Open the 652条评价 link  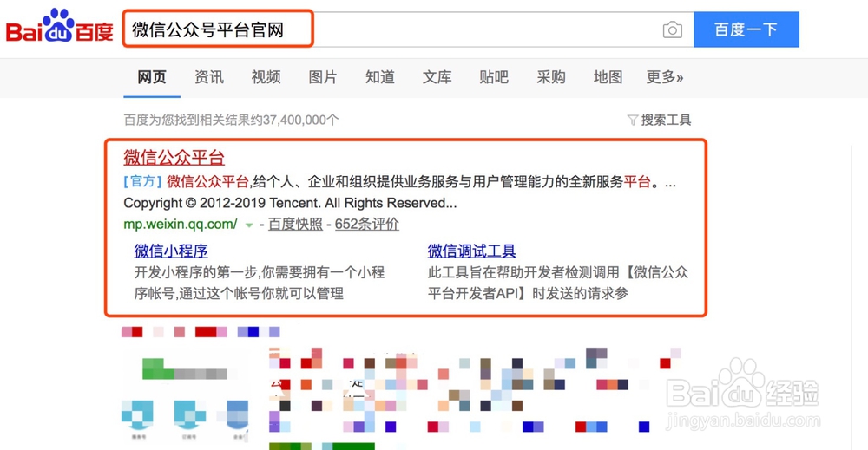click(x=366, y=224)
